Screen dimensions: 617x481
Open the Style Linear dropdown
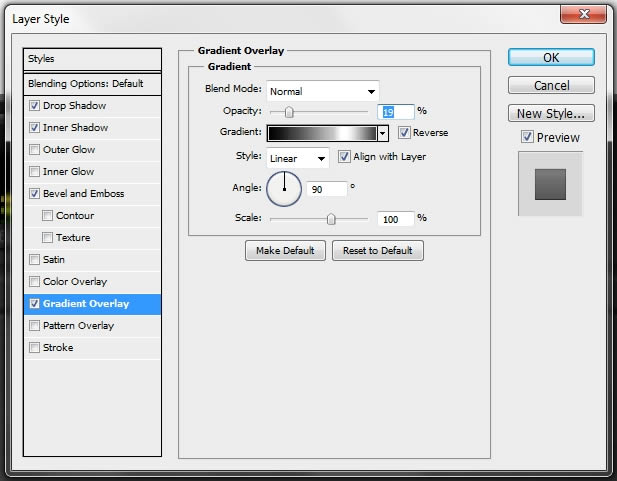click(x=297, y=158)
